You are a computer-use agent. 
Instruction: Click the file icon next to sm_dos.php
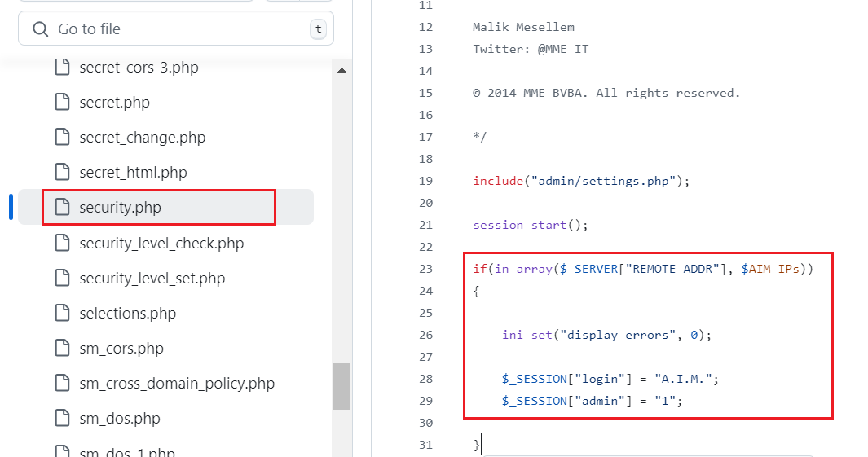62,419
